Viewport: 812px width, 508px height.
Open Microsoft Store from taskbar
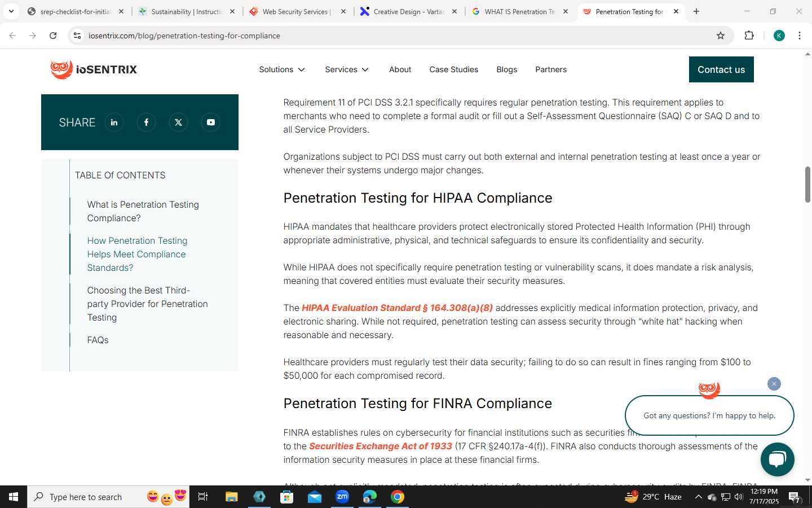pyautogui.click(x=286, y=497)
